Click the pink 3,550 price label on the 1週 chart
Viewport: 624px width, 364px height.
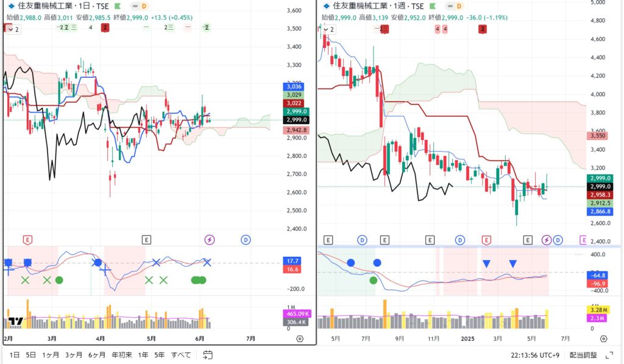click(x=597, y=136)
